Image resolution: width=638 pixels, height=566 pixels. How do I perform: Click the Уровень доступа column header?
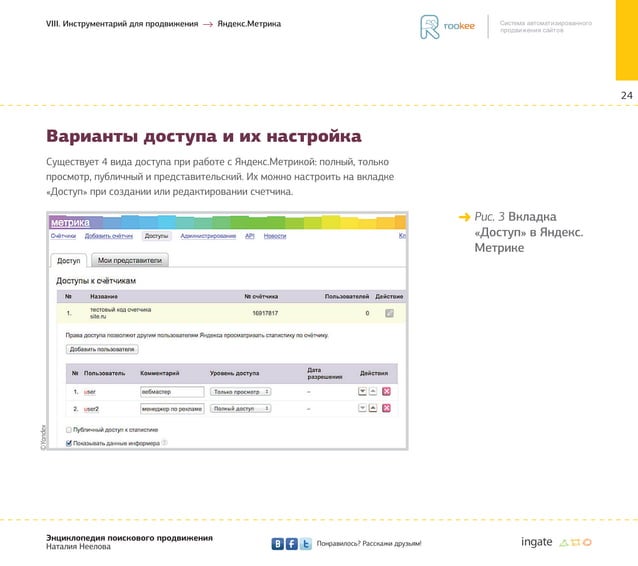234,373
